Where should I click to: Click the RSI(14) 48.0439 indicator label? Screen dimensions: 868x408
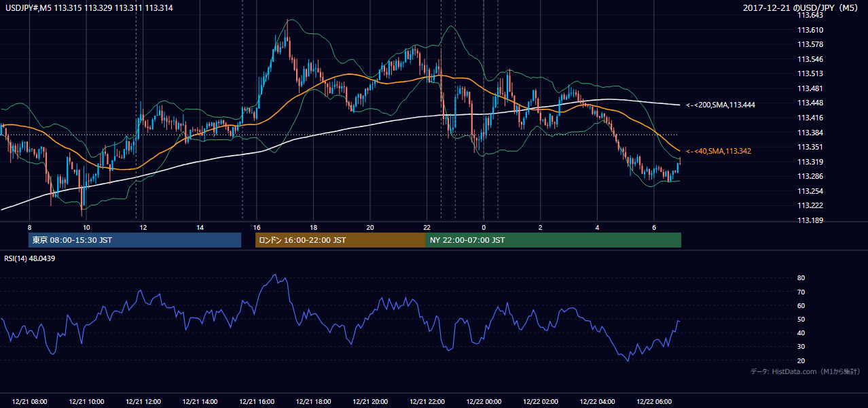30,258
